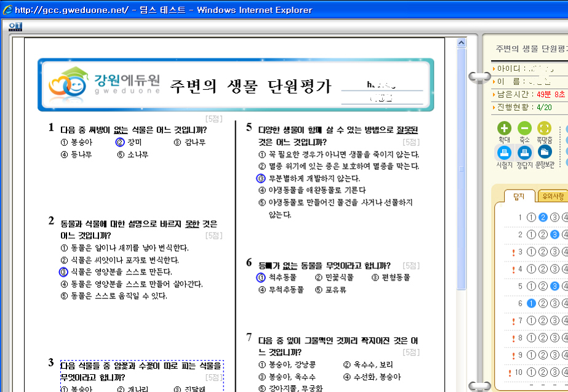Mark answer 1 for question 4 on answer sheet
Image resolution: width=568 pixels, height=392 pixels.
click(x=531, y=269)
